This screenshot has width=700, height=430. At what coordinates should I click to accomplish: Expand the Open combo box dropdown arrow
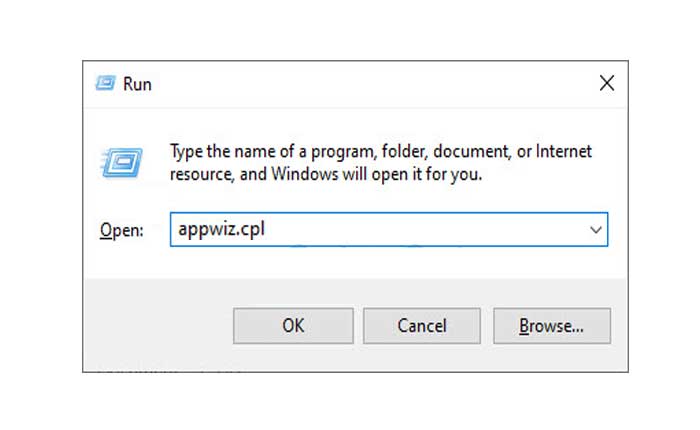click(596, 229)
